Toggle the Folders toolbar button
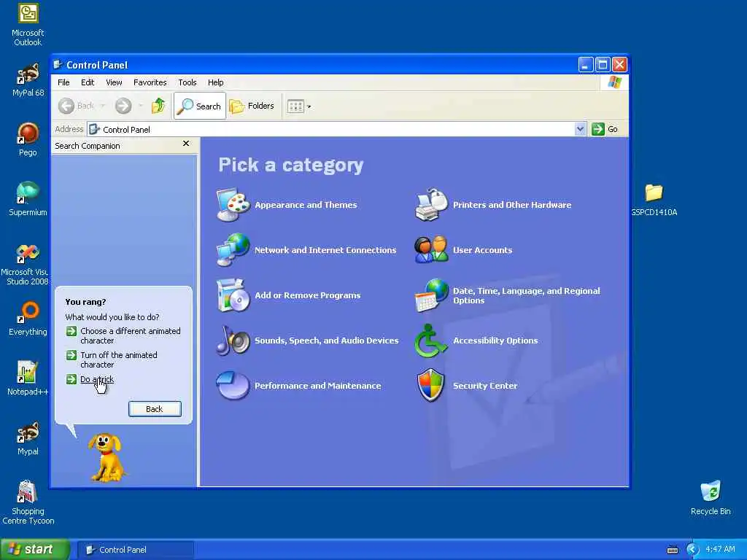747x560 pixels. click(252, 106)
